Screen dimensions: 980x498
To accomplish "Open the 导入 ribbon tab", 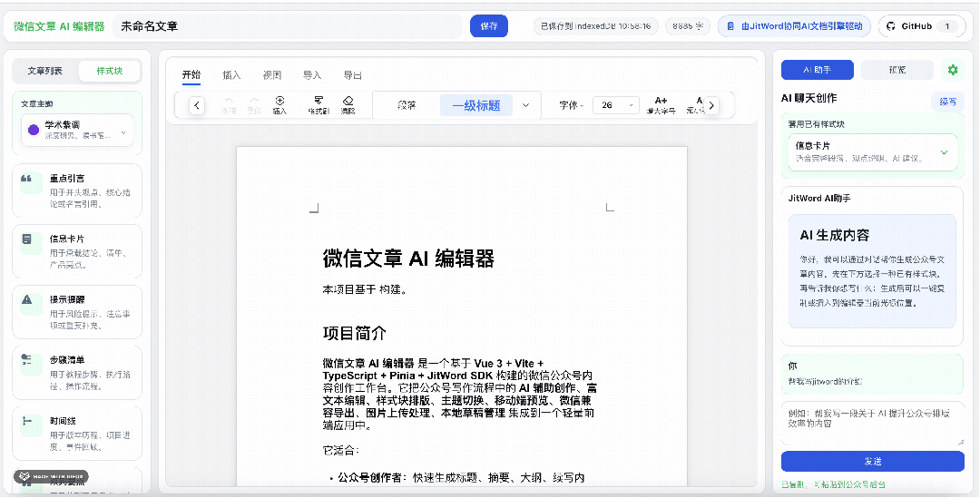I will (312, 75).
